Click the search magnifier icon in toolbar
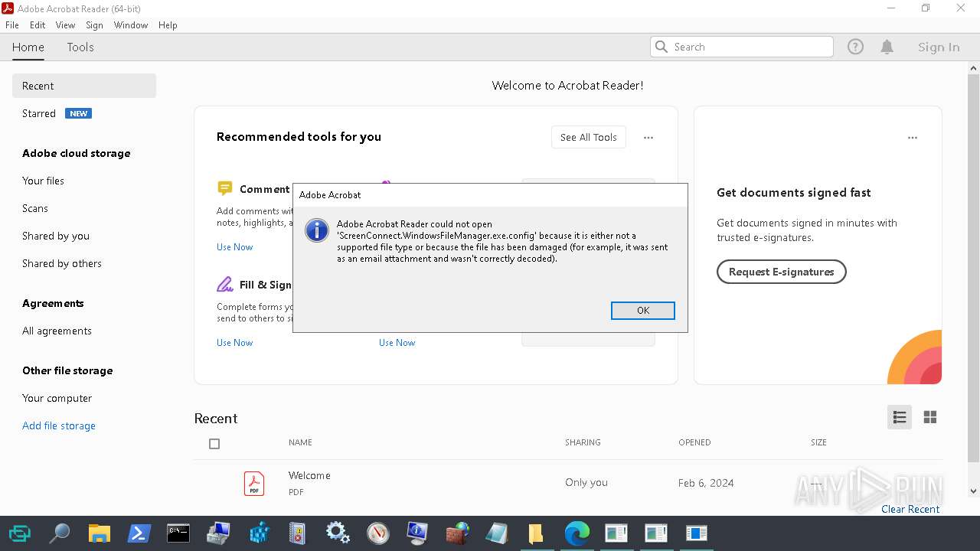Screen dimensions: 980x551 (661, 47)
